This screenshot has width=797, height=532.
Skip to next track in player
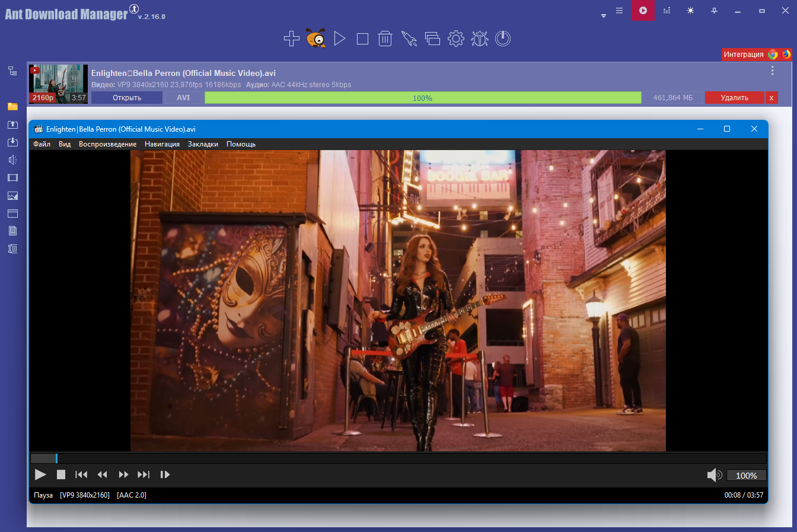click(x=144, y=474)
